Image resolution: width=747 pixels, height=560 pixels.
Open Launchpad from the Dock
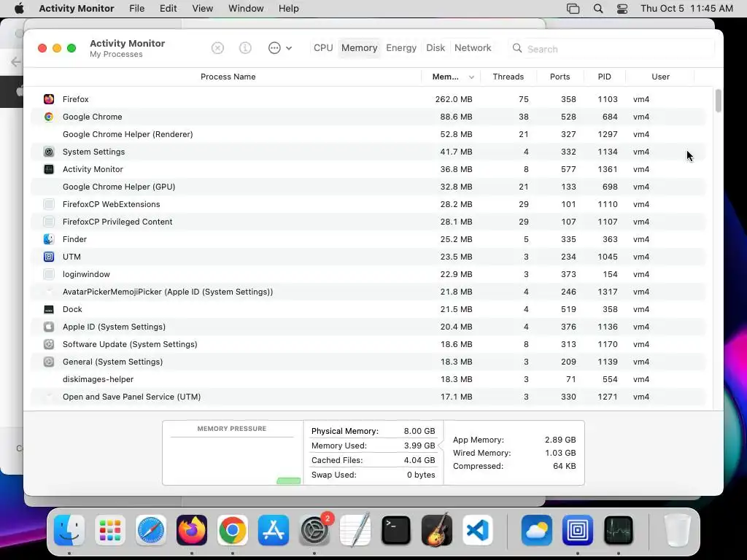(110, 530)
